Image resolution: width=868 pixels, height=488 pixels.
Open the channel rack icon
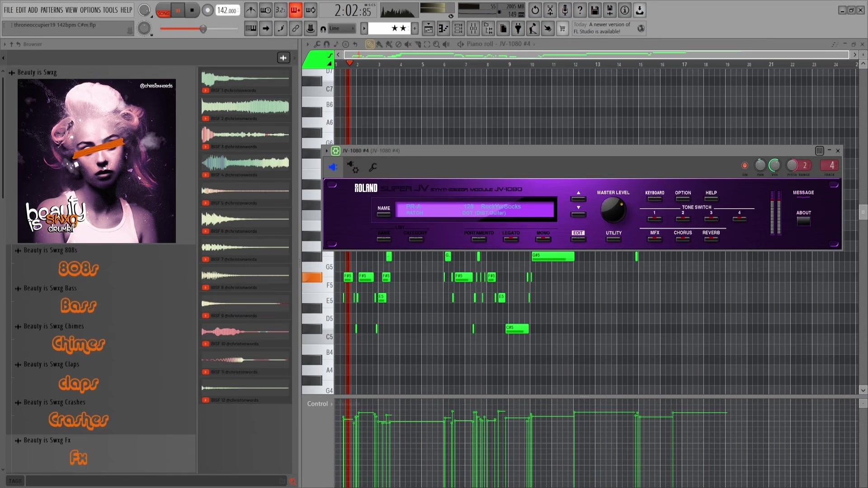click(458, 28)
